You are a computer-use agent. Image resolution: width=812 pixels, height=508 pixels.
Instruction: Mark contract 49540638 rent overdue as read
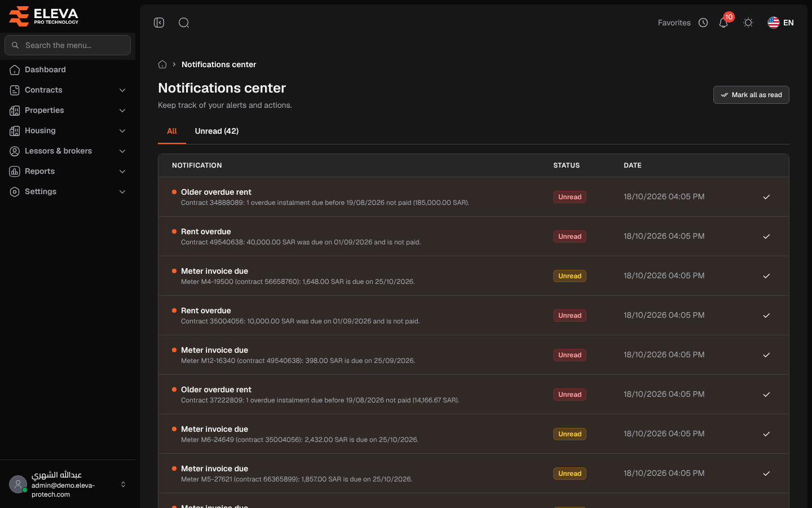(x=766, y=237)
